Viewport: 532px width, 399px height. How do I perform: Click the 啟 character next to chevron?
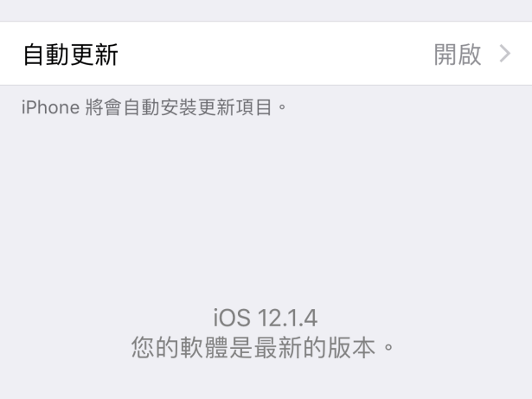(x=470, y=54)
